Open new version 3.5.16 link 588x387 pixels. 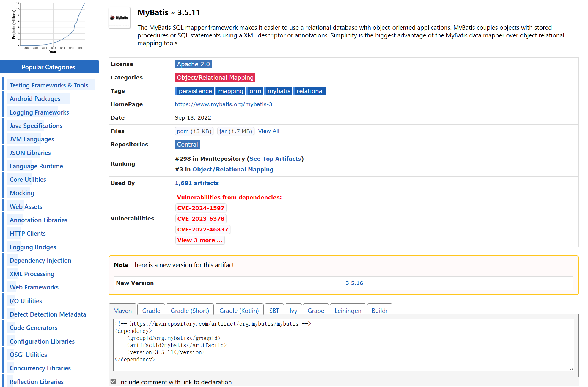click(354, 283)
